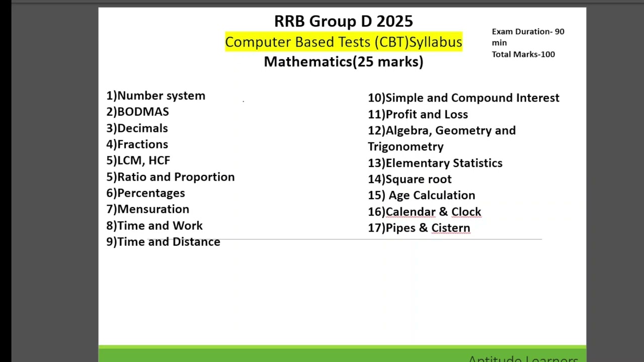Click the '16)Calendar & Clock' item

[425, 212]
